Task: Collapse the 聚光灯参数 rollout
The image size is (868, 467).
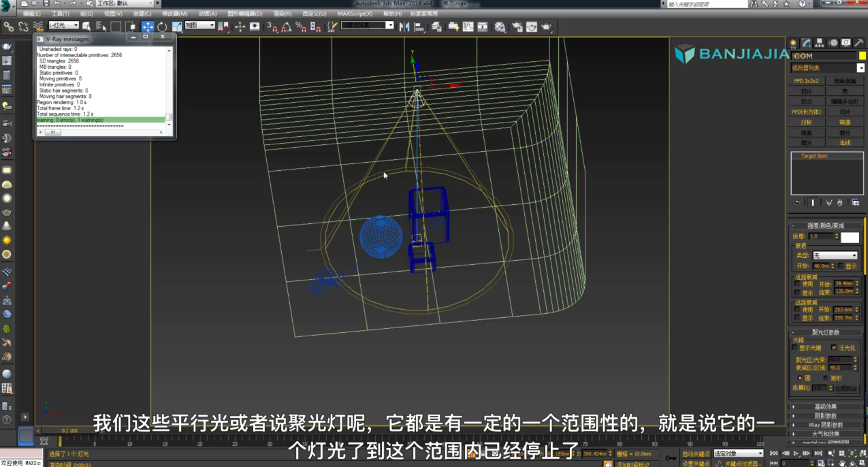Action: (826, 332)
